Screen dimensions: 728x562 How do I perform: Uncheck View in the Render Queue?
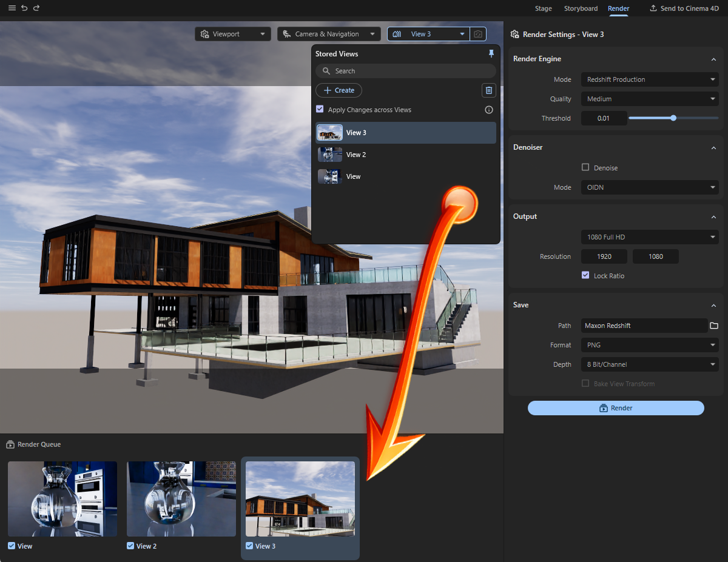click(x=12, y=546)
